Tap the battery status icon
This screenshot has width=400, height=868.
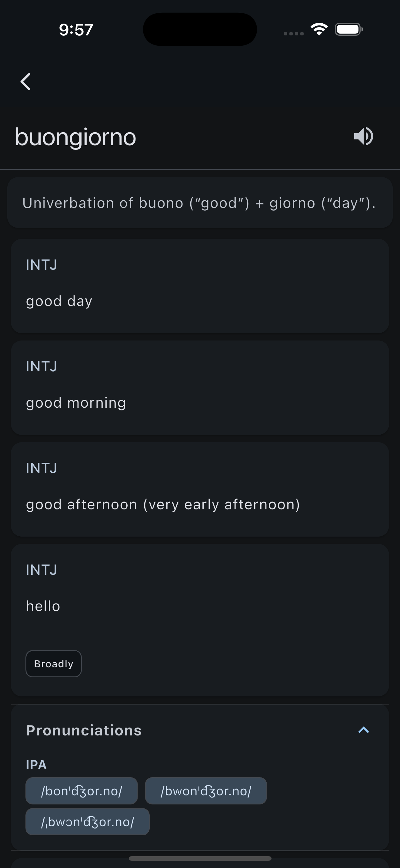348,29
